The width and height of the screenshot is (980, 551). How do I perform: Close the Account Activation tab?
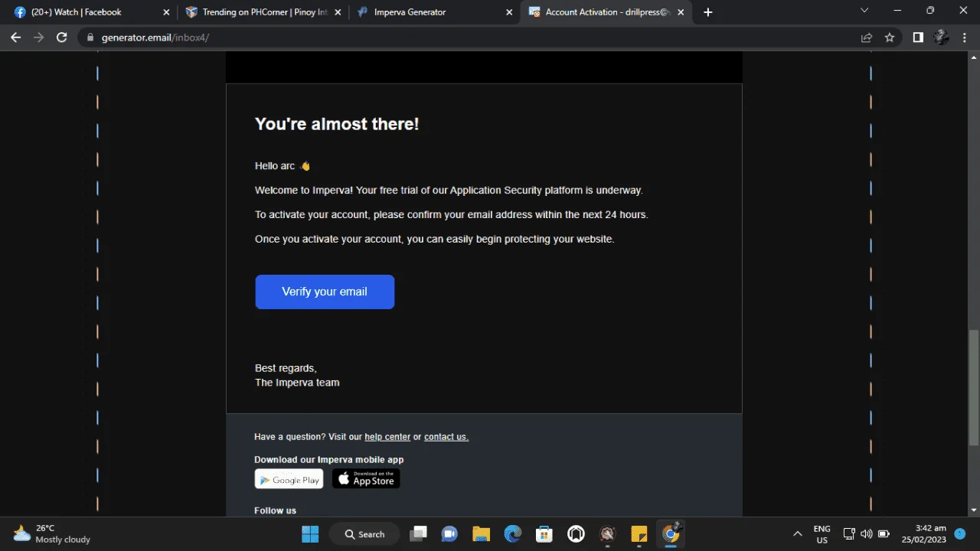(x=682, y=12)
